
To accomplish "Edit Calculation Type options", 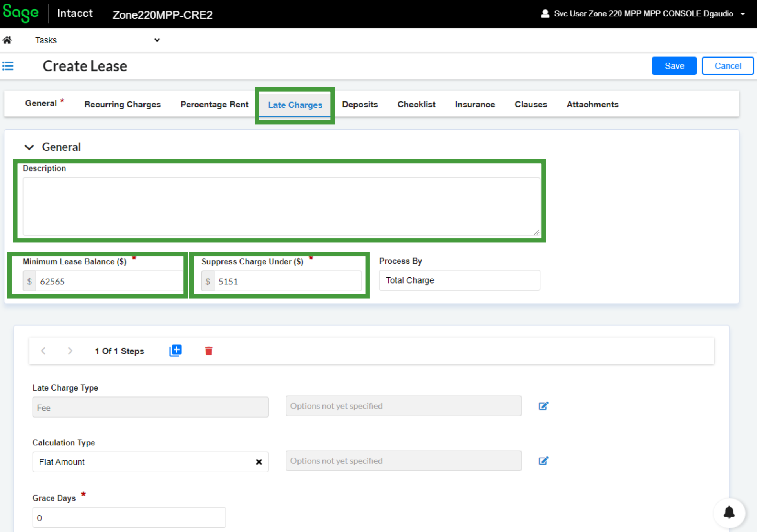I will click(x=543, y=461).
